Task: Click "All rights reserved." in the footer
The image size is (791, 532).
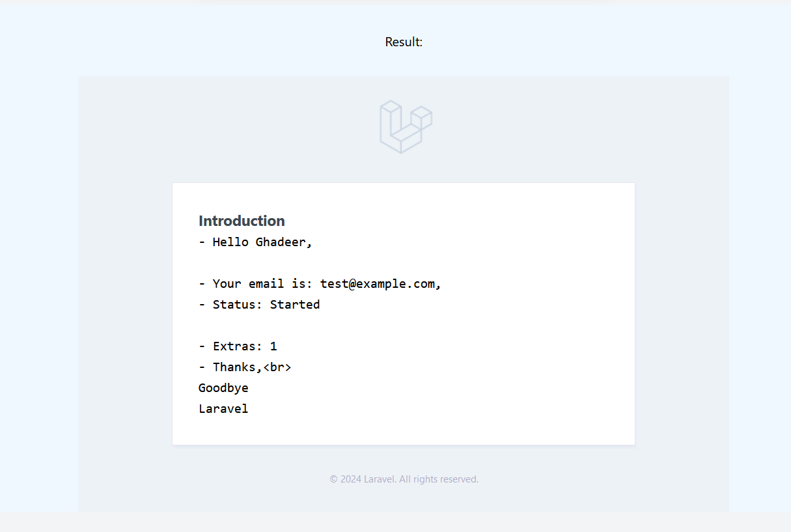Action: [x=439, y=479]
